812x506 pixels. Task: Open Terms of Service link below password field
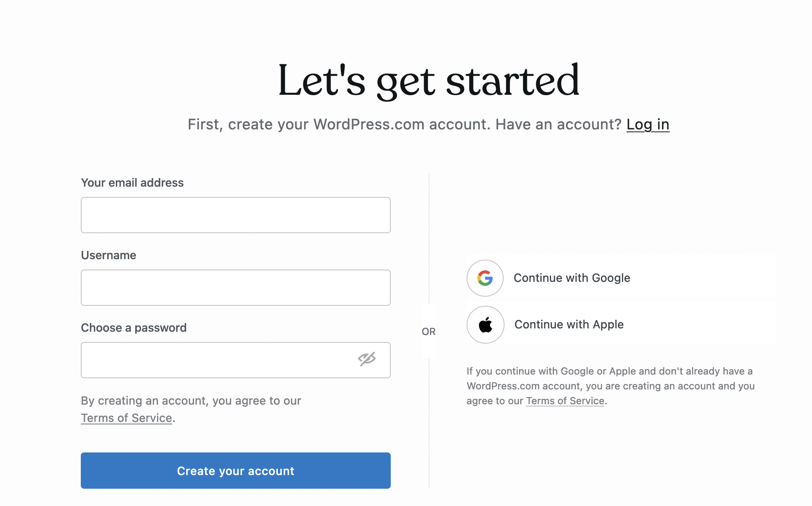[126, 418]
